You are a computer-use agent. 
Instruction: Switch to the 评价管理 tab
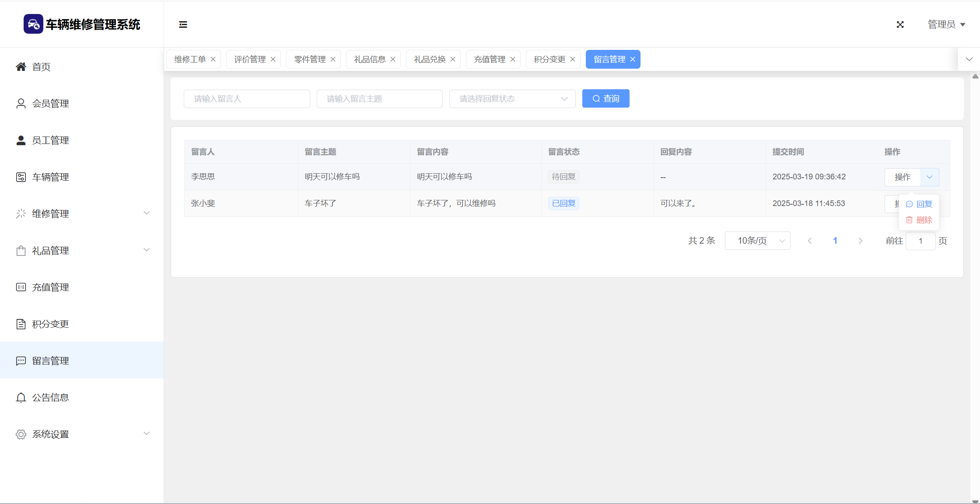(250, 59)
